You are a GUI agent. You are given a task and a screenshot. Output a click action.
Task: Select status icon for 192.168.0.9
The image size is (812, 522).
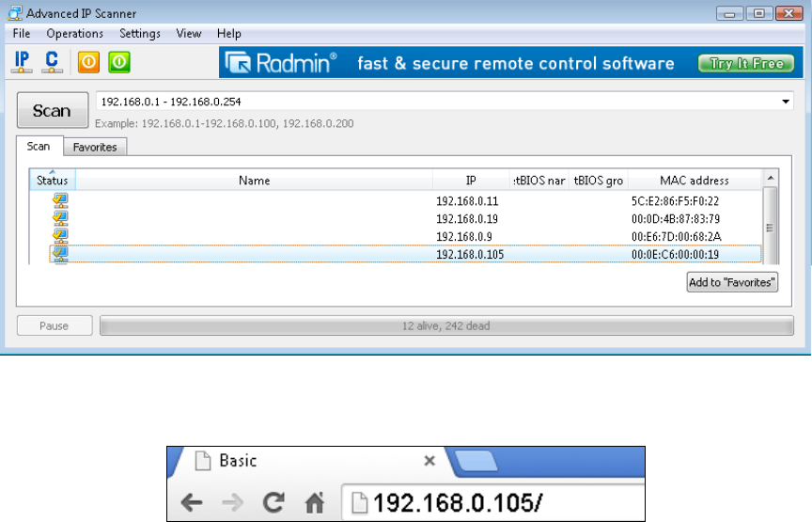(60, 236)
